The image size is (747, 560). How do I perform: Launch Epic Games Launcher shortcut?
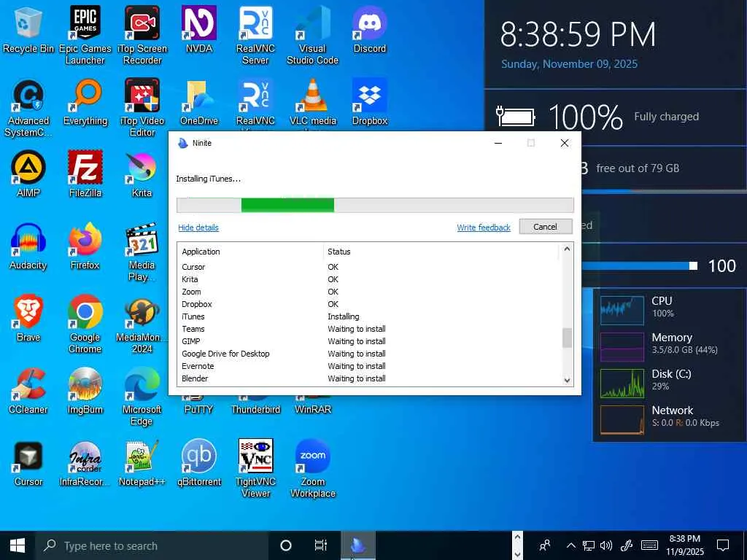[85, 35]
